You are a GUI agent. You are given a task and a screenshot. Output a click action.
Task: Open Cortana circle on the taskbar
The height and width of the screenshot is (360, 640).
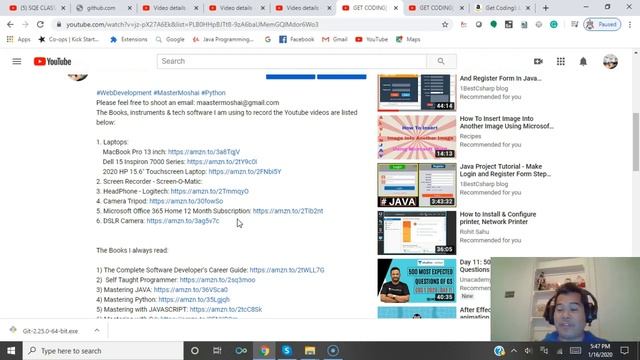tap(195, 351)
